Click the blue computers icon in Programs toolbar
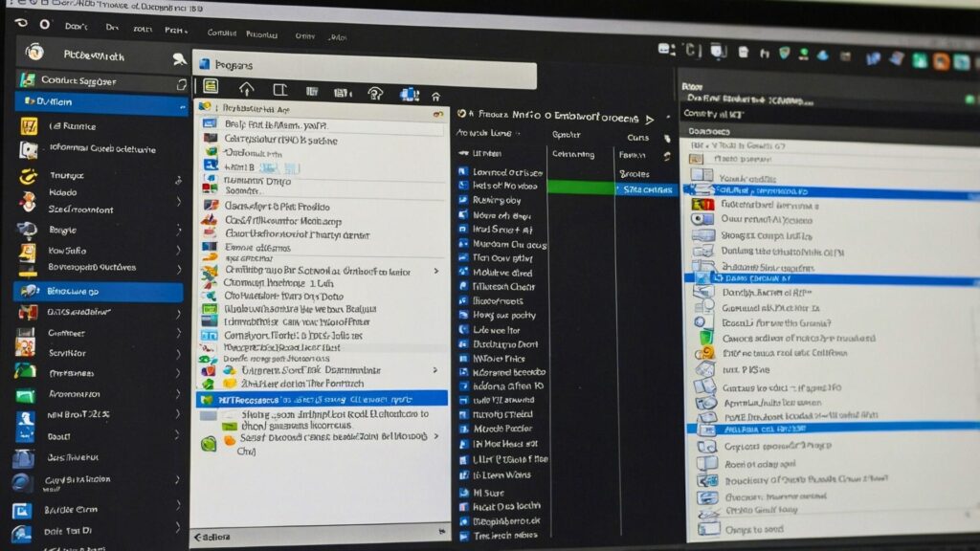The height and width of the screenshot is (551, 980). [410, 95]
